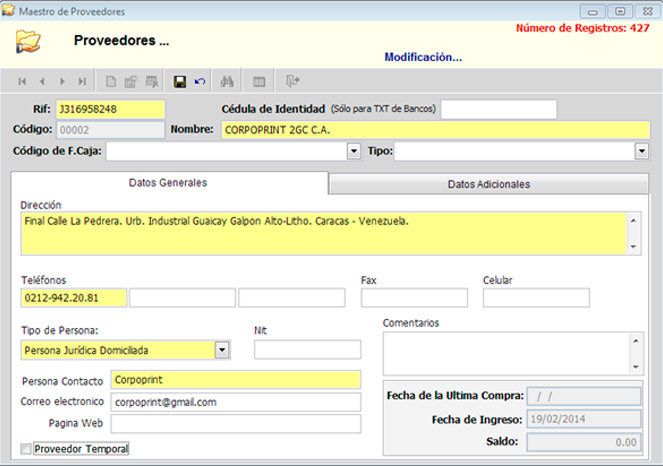Switch to the Datos Adicionales tab

[488, 184]
